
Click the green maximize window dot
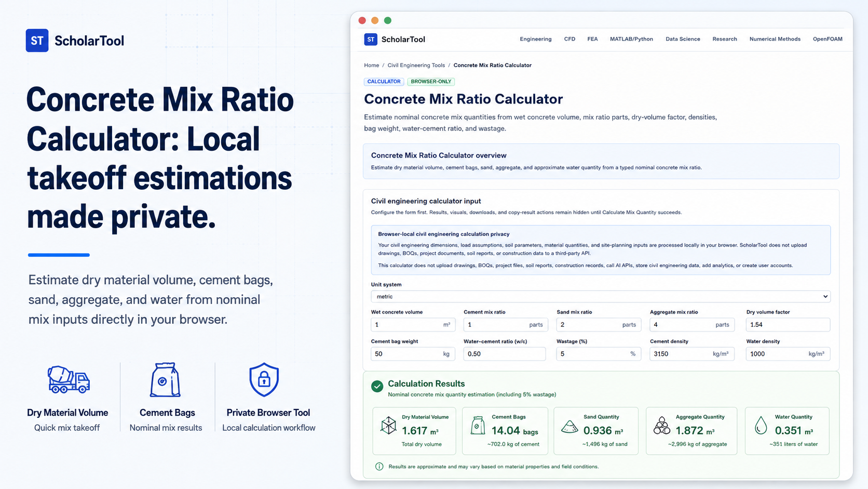coord(388,20)
